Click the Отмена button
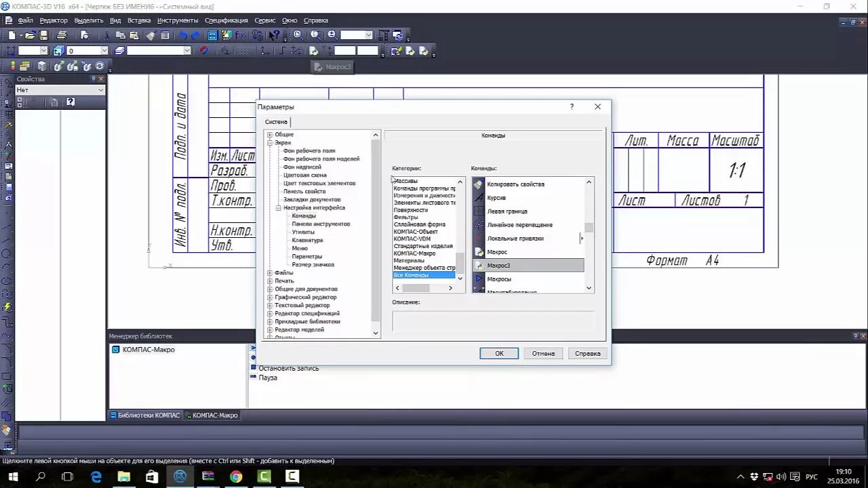The height and width of the screenshot is (488, 868). tap(543, 353)
